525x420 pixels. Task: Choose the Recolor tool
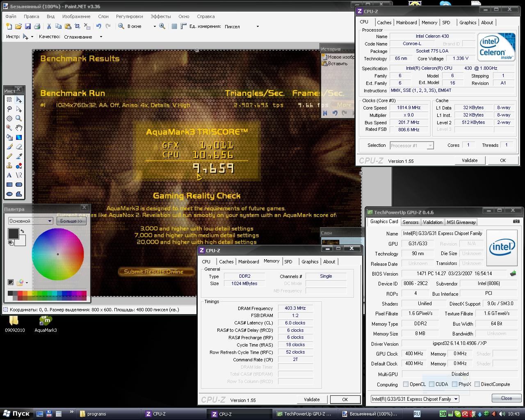pos(19,166)
